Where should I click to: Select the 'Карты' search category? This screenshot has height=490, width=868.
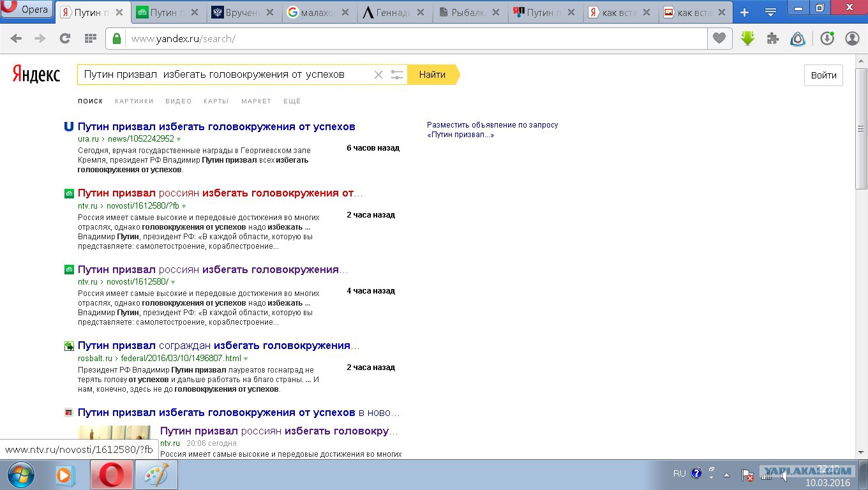tap(216, 101)
